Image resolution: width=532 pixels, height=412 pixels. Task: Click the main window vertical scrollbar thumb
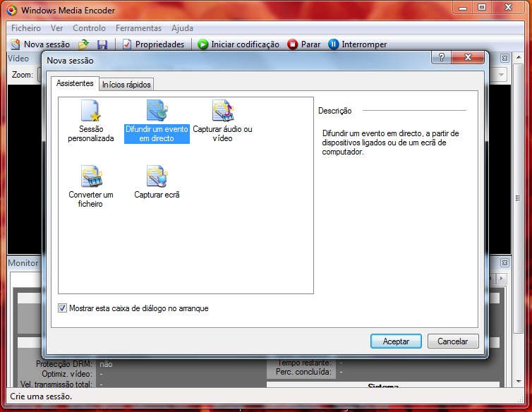pyautogui.click(x=518, y=198)
